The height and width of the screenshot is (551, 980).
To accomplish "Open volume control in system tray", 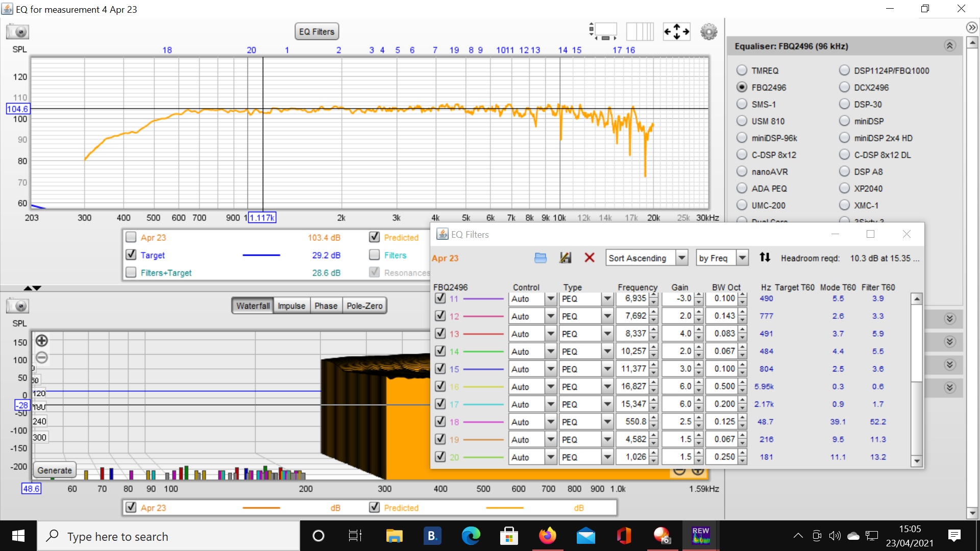I will click(x=835, y=536).
